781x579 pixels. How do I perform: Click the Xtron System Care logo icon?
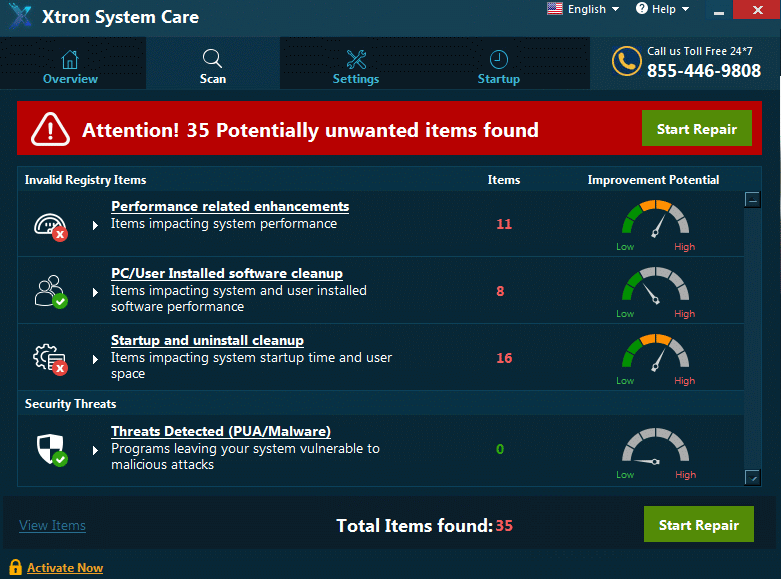[x=20, y=17]
